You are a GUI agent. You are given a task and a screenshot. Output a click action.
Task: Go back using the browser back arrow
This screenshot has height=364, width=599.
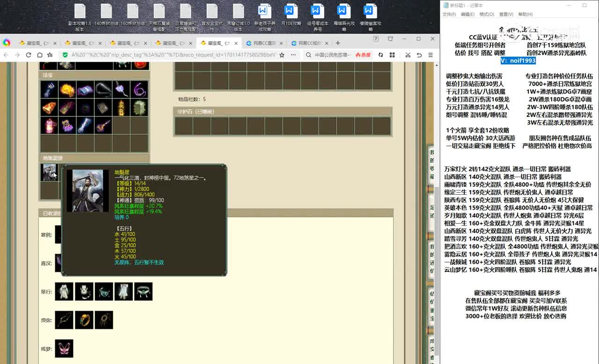[x=6, y=55]
